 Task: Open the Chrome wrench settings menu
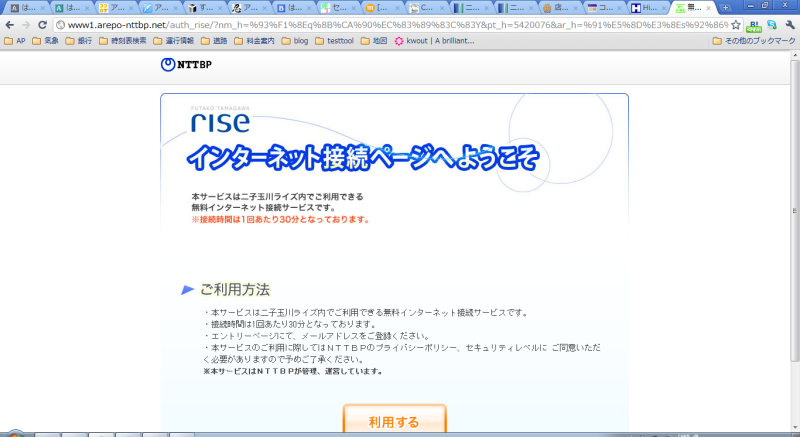click(x=790, y=25)
